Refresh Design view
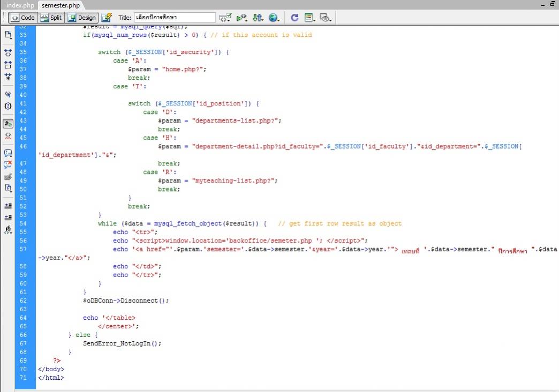 (x=294, y=18)
